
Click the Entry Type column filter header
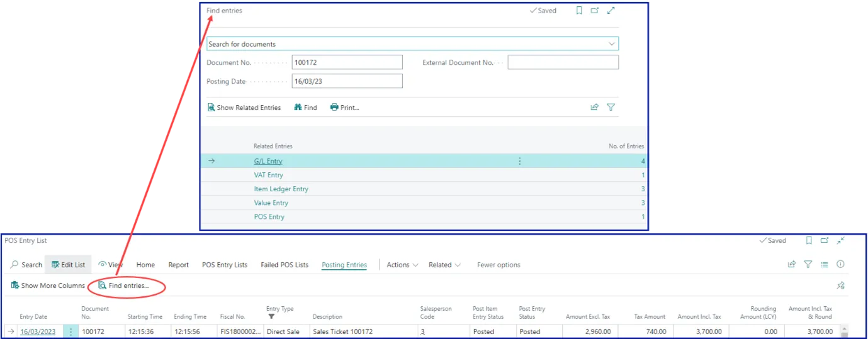click(280, 313)
